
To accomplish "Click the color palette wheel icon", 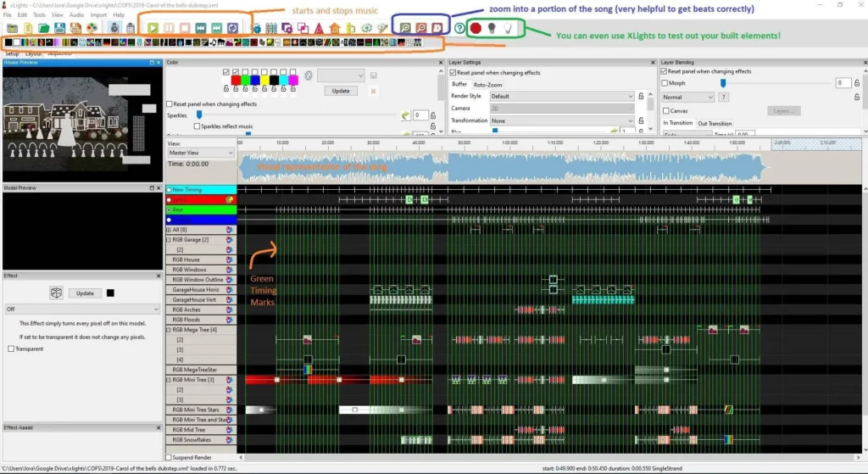I will point(309,75).
